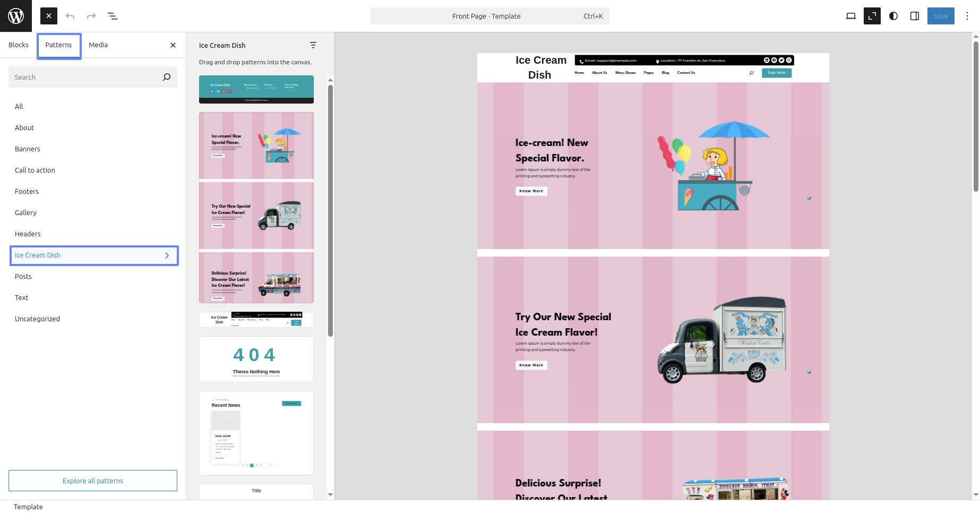Select the Gallery pattern category
This screenshot has height=513, width=980.
[93, 212]
